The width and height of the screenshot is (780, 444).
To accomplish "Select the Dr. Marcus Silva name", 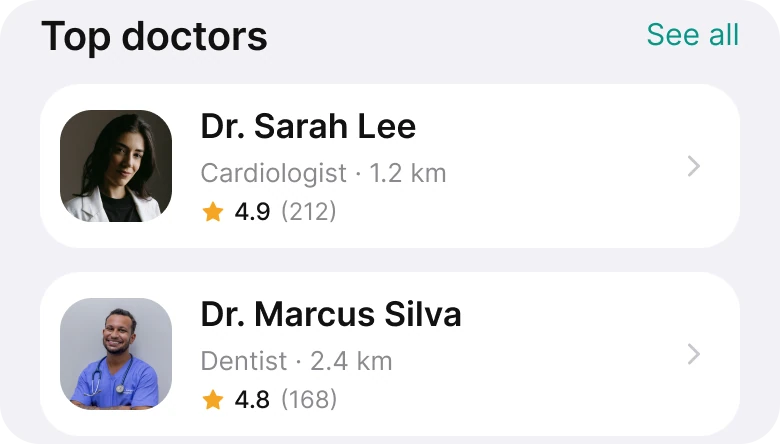I will [x=331, y=314].
